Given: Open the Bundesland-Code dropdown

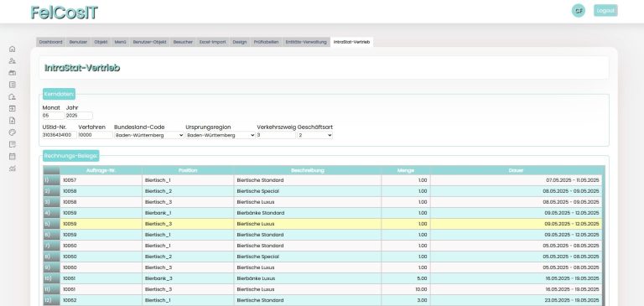Looking at the screenshot, I should (149, 135).
